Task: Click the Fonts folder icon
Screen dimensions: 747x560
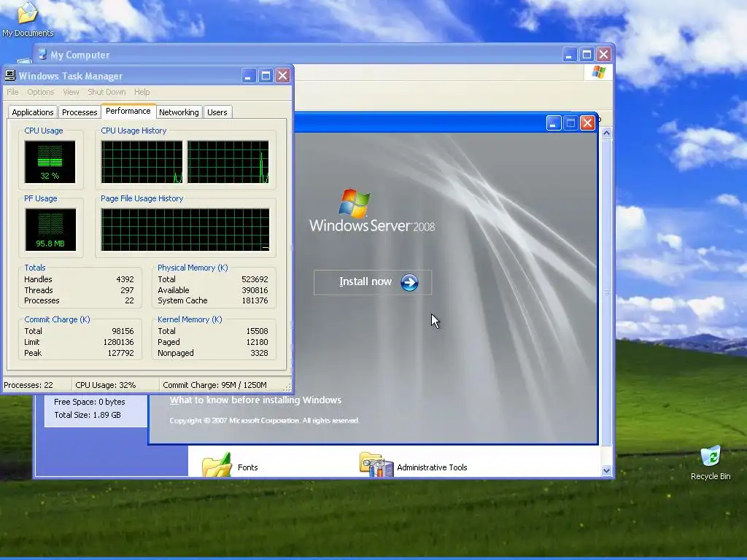Action: pyautogui.click(x=217, y=464)
